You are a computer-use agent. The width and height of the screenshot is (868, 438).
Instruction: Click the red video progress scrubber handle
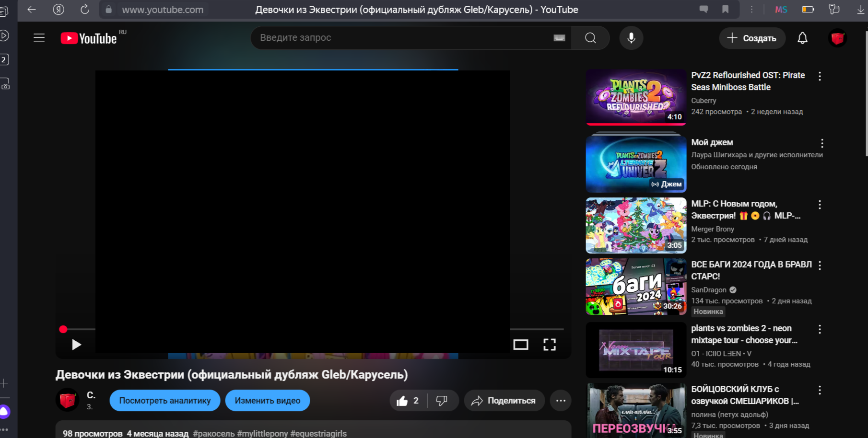(x=63, y=329)
